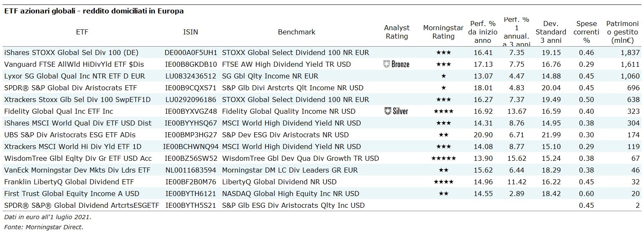Click UBS S&P Div Aristocrats two-star rating
Image resolution: width=644 pixels, height=233 pixels.
pos(443,135)
